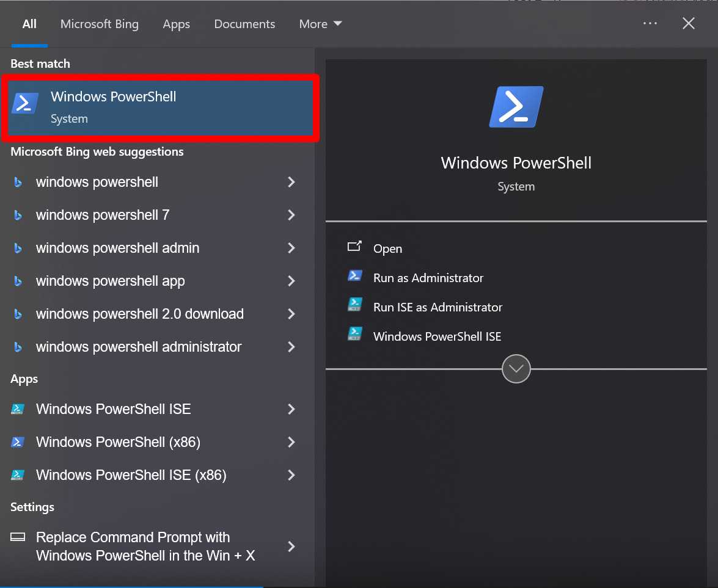Click the large PowerShell logo in the preview pane
This screenshot has width=718, height=588.
pyautogui.click(x=516, y=107)
